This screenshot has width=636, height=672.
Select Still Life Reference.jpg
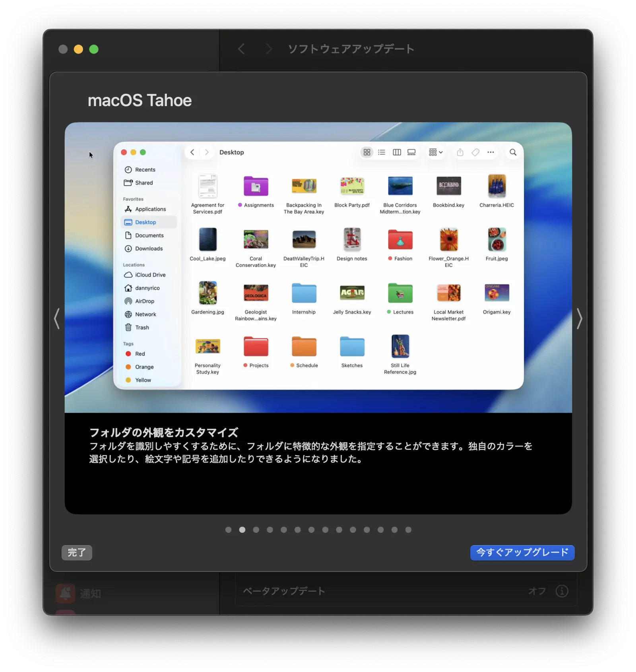(x=400, y=346)
